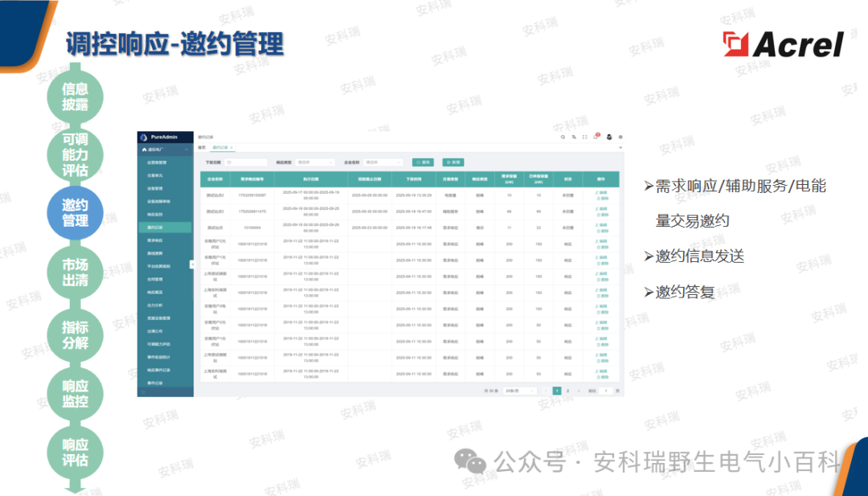The width and height of the screenshot is (868, 496).
Task: Click the 下发日期 date input field
Action: (x=245, y=162)
